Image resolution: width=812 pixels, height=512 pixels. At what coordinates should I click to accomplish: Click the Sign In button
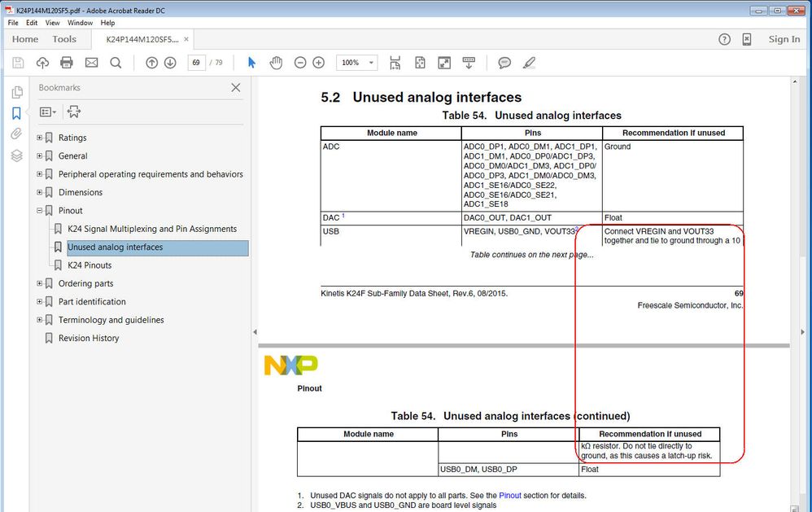point(784,39)
